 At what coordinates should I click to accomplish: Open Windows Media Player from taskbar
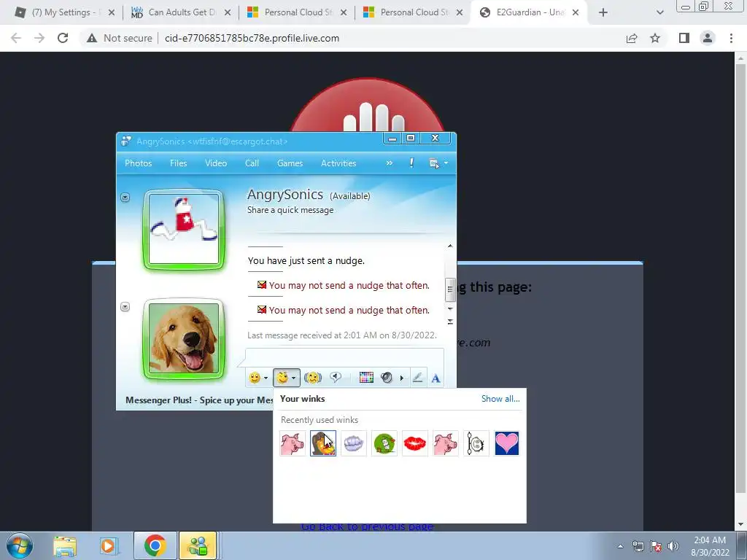click(x=108, y=546)
